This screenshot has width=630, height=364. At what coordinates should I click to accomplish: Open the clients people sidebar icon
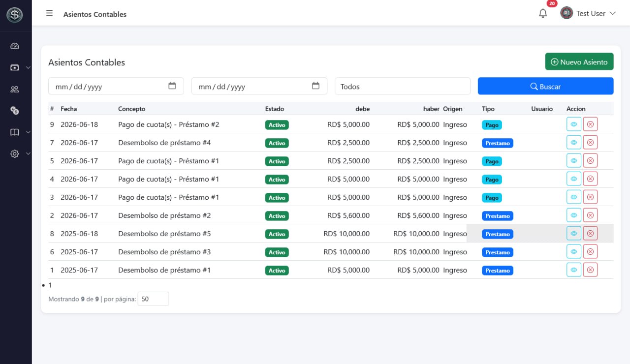(15, 89)
